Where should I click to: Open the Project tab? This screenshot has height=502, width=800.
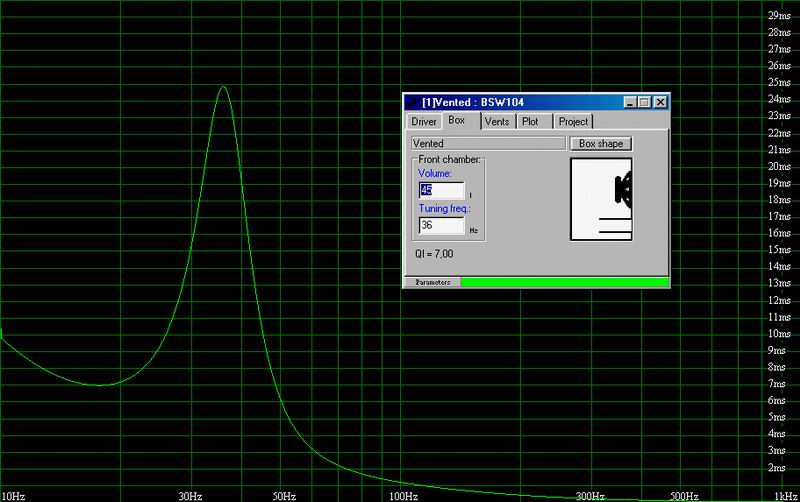tap(573, 122)
